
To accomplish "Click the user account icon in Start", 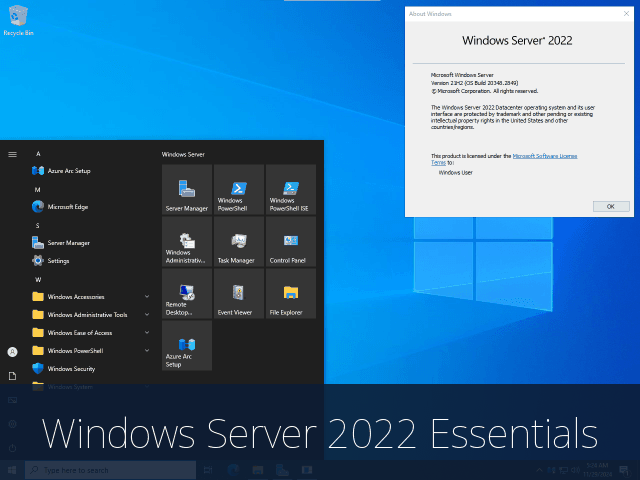I will pos(13,352).
